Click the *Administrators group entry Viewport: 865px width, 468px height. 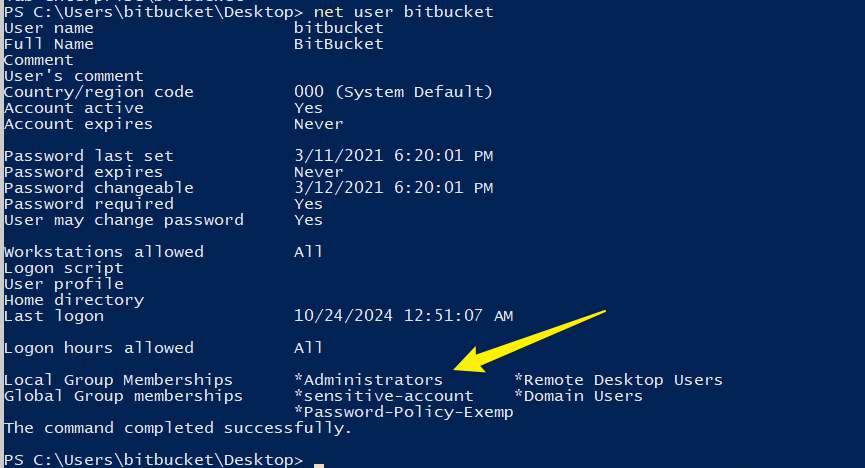pos(368,380)
